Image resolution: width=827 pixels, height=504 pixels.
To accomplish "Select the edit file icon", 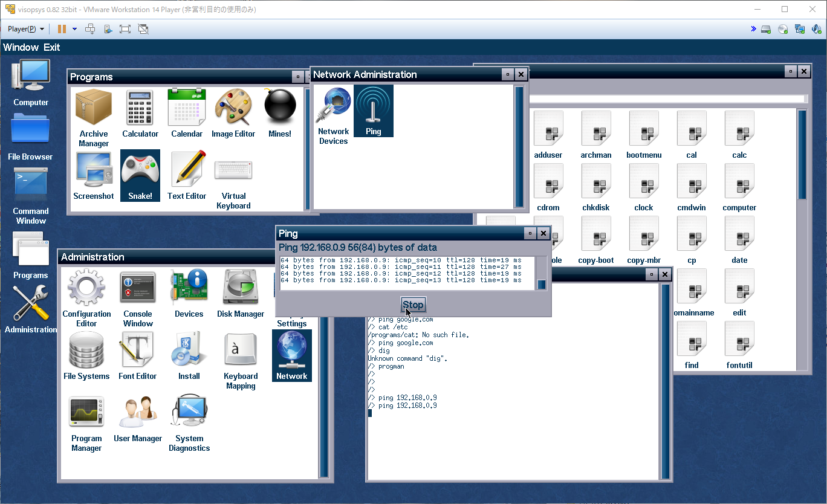I will 739,292.
